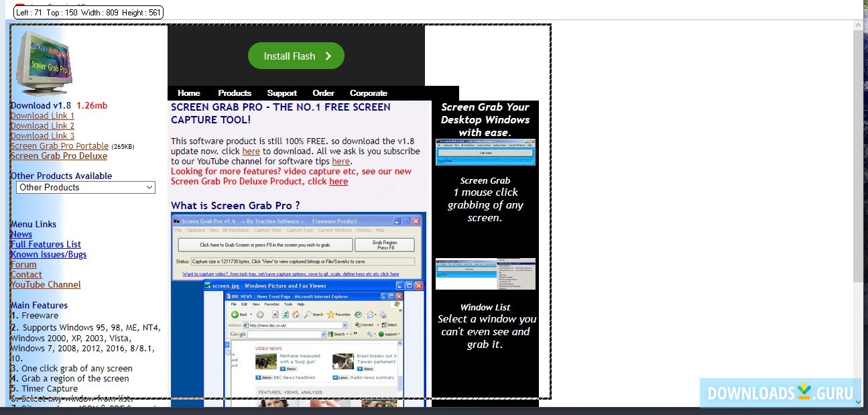Image resolution: width=868 pixels, height=415 pixels.
Task: Open the News menu link
Action: coord(21,234)
